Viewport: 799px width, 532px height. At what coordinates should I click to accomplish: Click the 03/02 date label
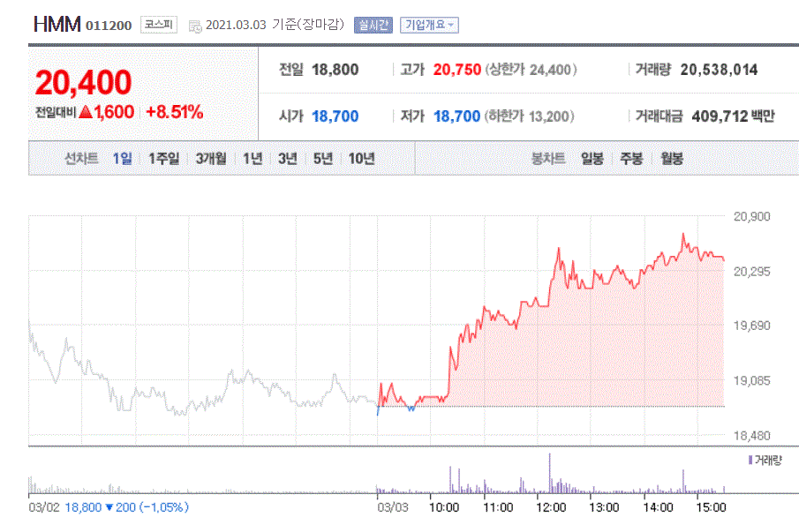point(44,507)
